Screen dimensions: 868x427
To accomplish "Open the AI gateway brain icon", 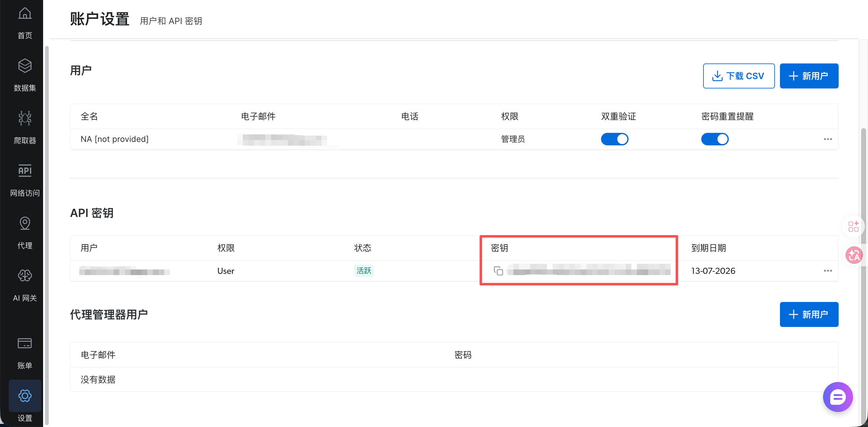I will click(25, 276).
